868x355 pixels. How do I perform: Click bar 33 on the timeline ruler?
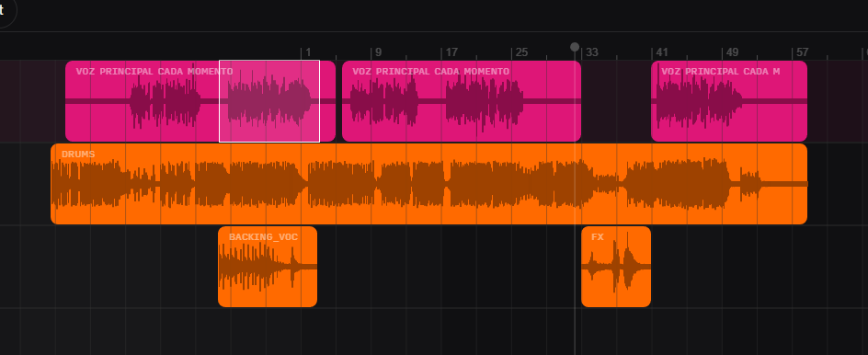592,52
